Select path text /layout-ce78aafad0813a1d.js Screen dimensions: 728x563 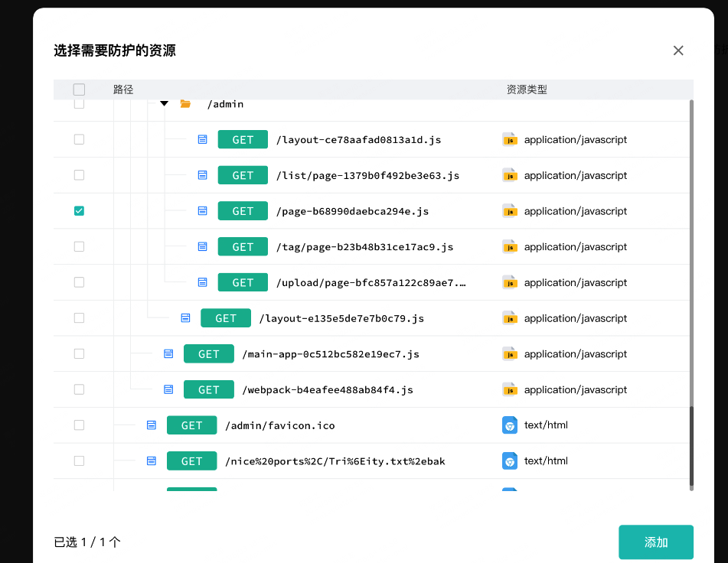coord(358,139)
